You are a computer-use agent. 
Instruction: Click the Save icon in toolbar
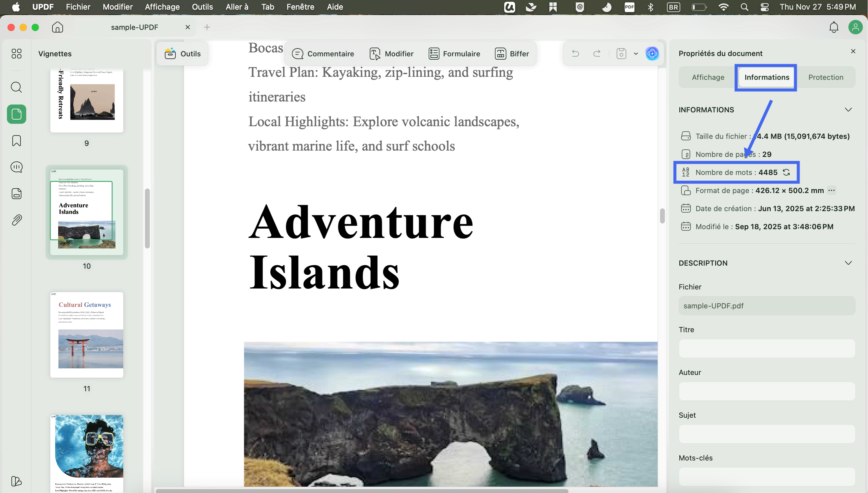621,53
